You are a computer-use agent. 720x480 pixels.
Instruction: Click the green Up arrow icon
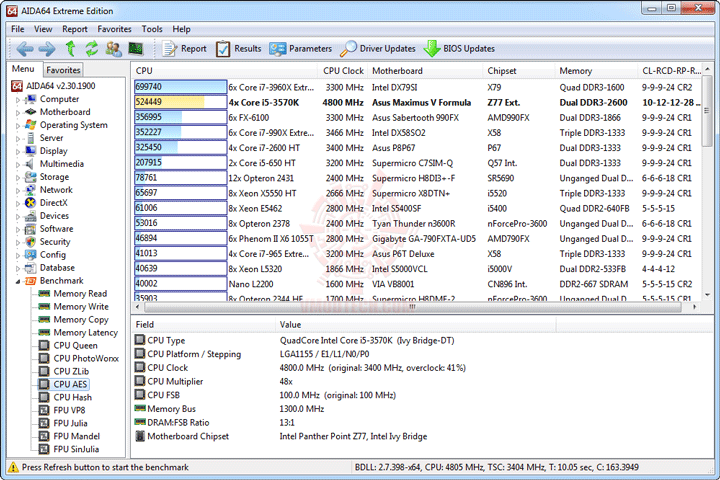click(x=70, y=48)
